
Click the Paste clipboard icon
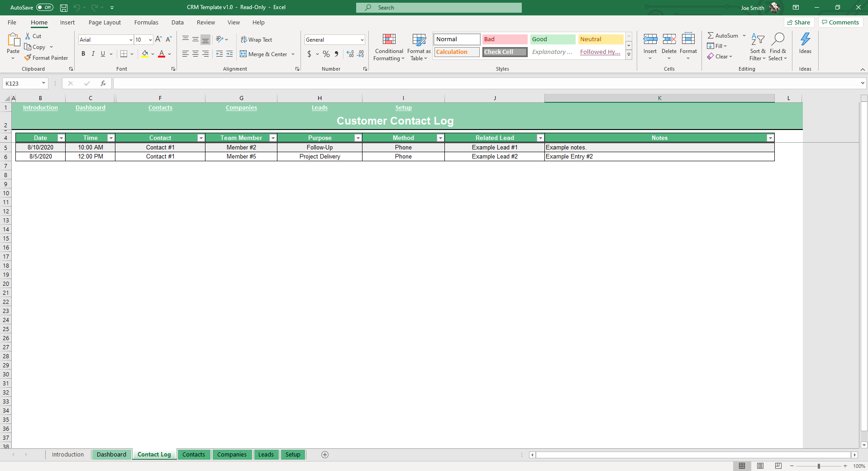[x=14, y=40]
